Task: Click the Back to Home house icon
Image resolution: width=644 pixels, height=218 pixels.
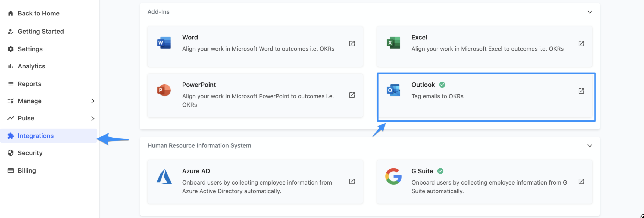Action: tap(11, 13)
